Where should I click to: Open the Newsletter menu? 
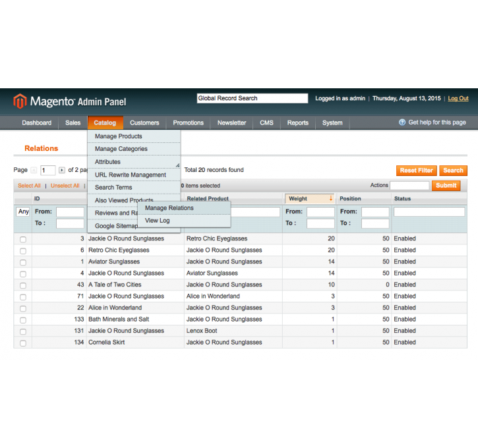[231, 123]
